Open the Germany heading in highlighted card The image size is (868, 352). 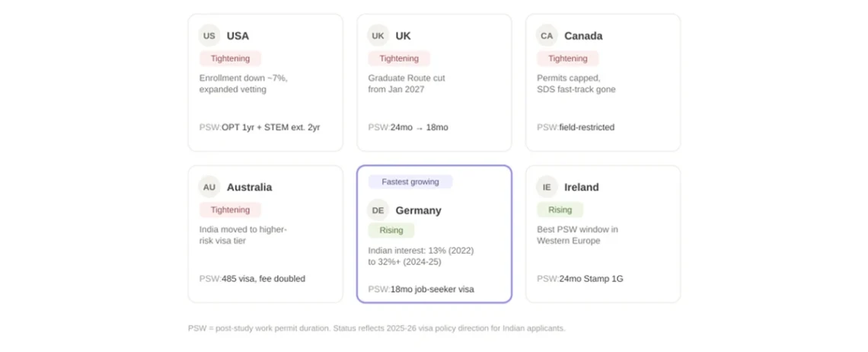[x=419, y=210]
